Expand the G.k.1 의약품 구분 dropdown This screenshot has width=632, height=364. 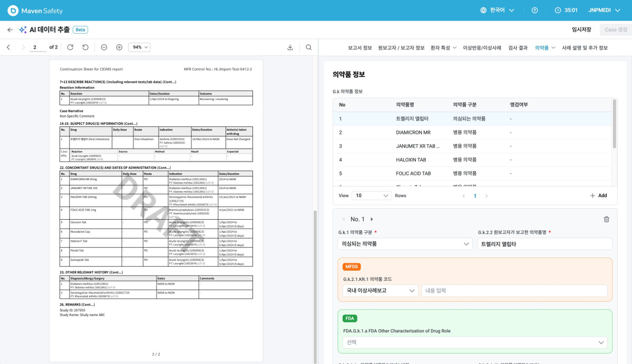[405, 243]
